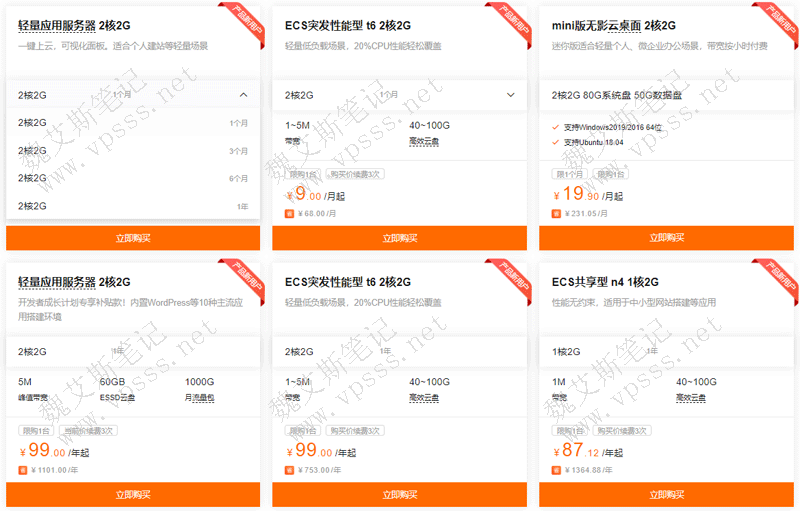800x511 pixels.
Task: Click the ESSD云盘 label under 60GB
Action: (x=117, y=398)
